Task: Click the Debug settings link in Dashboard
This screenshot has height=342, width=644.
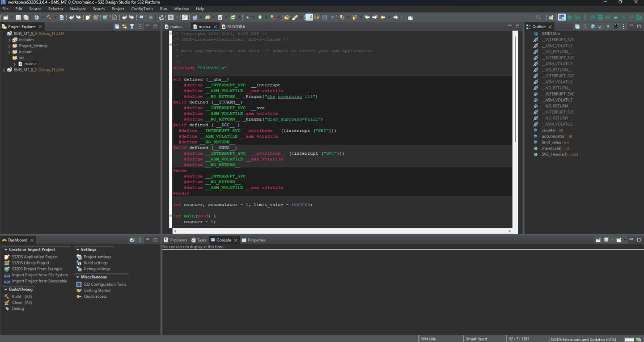Action: click(x=97, y=269)
